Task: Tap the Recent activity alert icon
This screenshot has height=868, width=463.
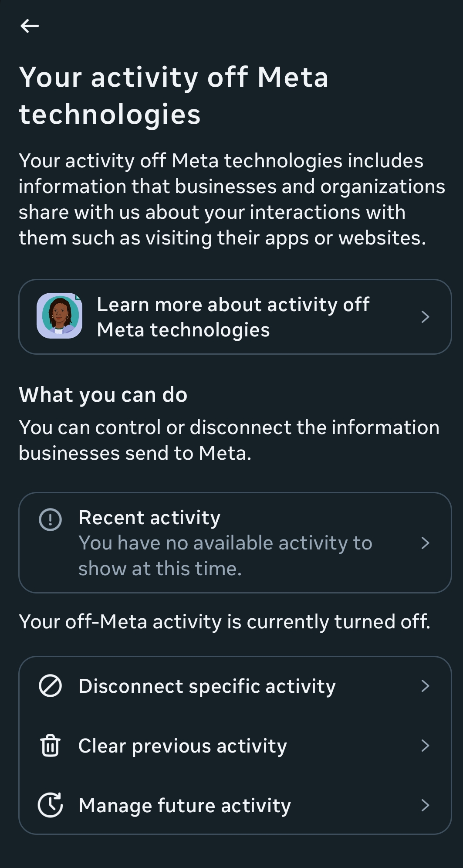Action: point(51,519)
